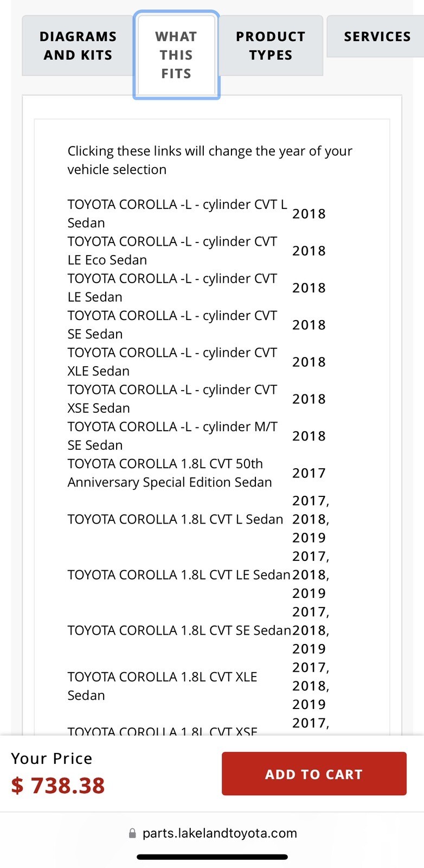Select the 1.8L CVT L Sedan link
This screenshot has width=424, height=868.
pos(175,519)
